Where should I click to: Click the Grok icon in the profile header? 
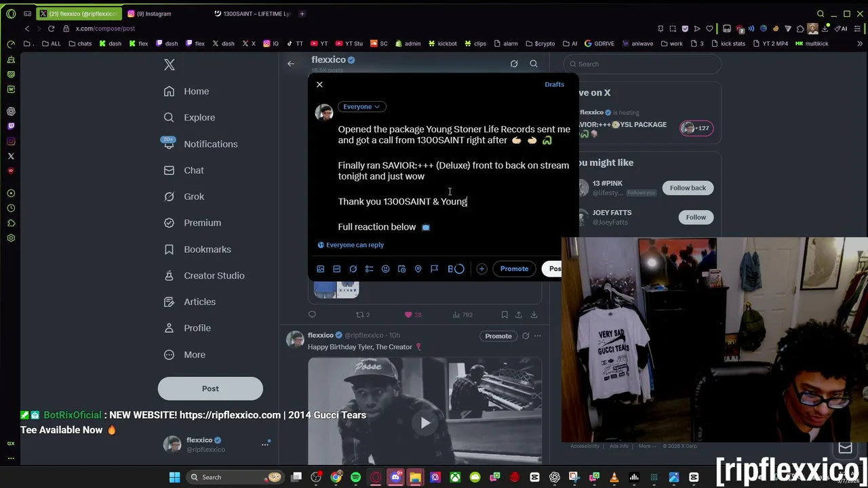[x=514, y=64]
